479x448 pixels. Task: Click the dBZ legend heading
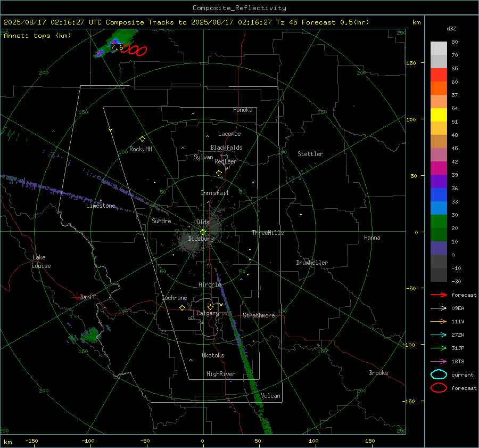coord(451,28)
